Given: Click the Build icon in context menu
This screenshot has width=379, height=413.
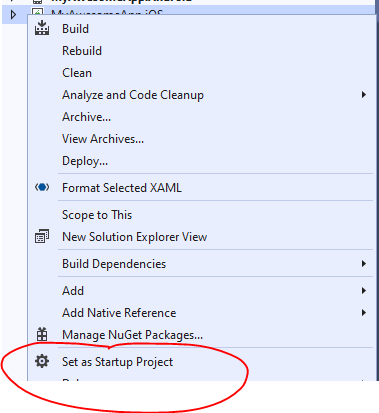Looking at the screenshot, I should point(42,28).
